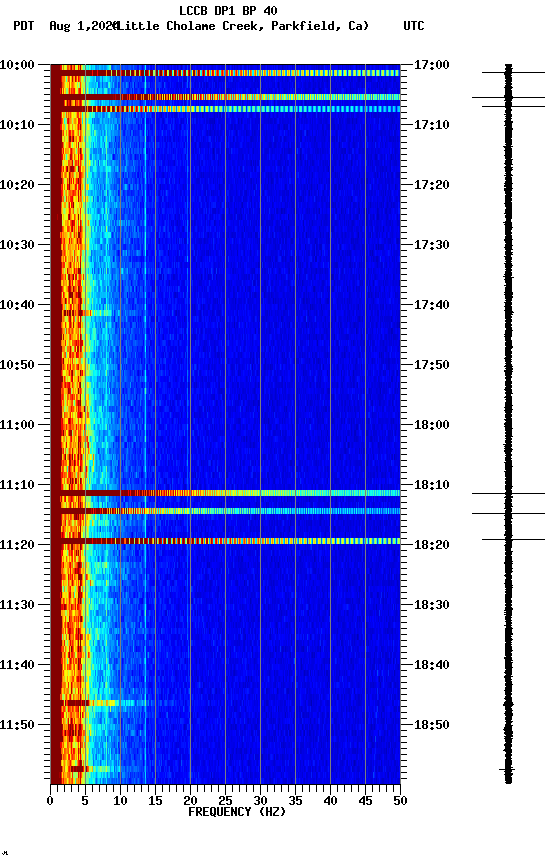Click the 11:30 PDT time label

(17, 605)
